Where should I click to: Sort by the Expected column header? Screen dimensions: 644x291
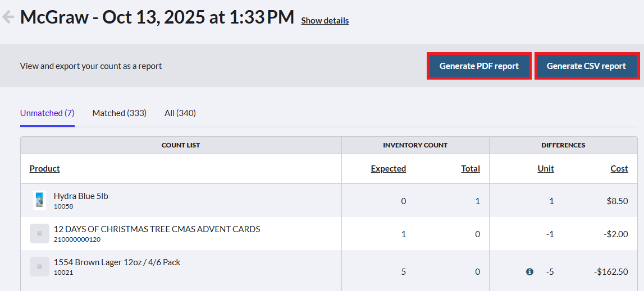tap(389, 169)
